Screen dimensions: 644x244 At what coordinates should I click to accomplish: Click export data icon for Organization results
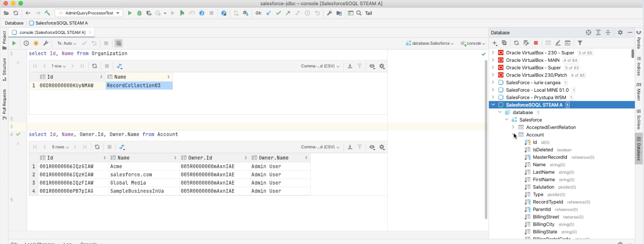tap(350, 66)
